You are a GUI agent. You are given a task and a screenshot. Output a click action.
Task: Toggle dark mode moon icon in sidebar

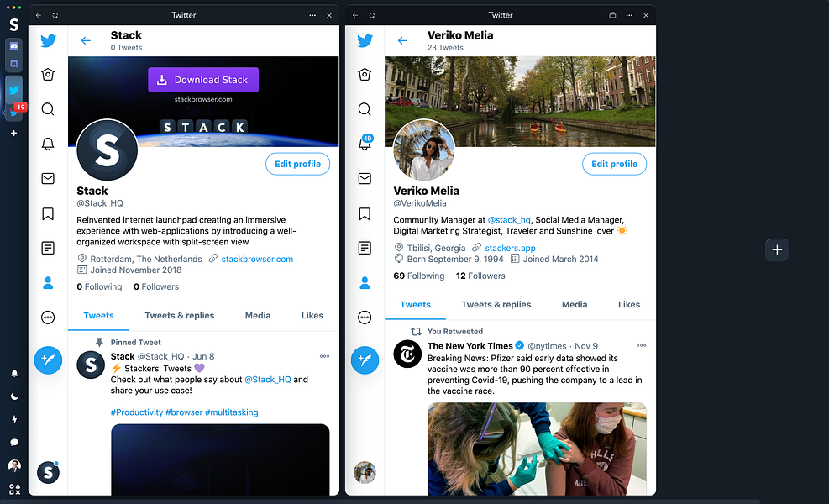pyautogui.click(x=14, y=396)
